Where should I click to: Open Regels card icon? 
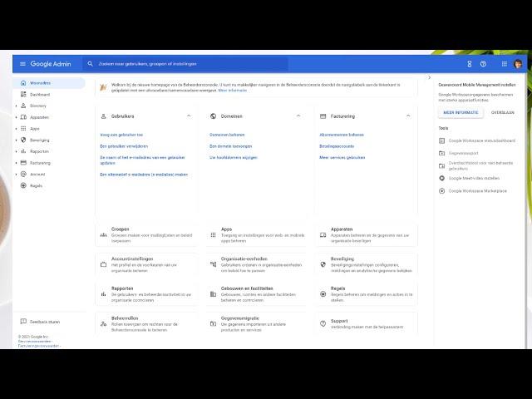pos(323,294)
